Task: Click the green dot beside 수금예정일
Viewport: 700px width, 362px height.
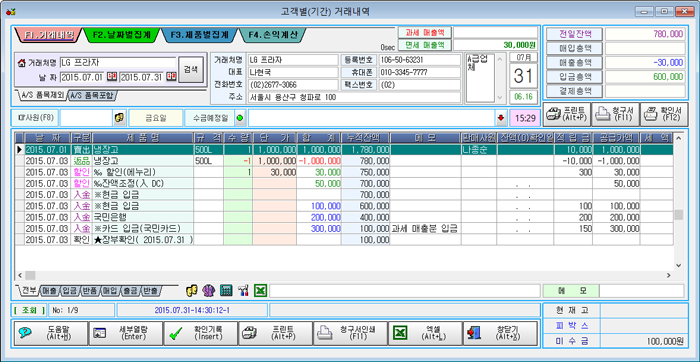Action: click(241, 118)
